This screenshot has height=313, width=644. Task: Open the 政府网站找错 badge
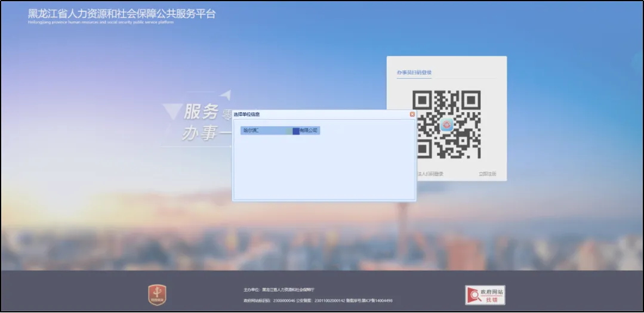click(x=485, y=295)
